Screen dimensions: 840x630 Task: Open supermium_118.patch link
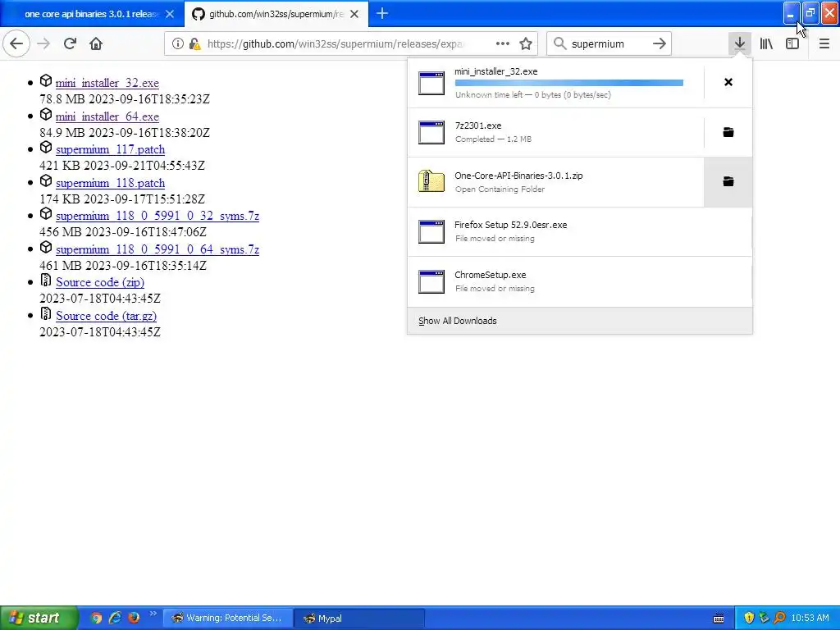tap(111, 183)
